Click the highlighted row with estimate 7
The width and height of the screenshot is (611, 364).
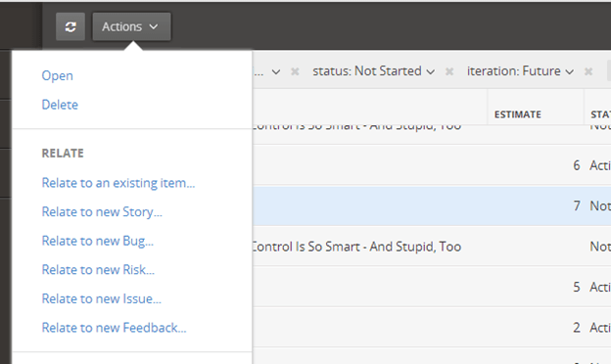(432, 205)
